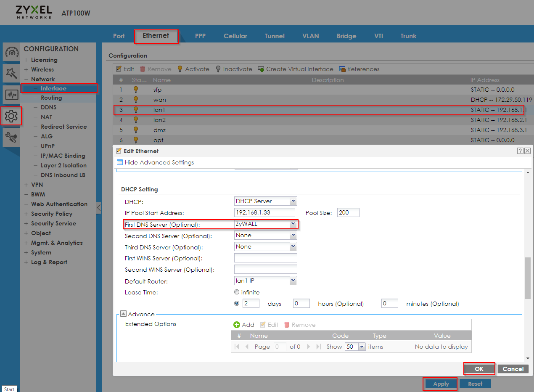
Task: Select the Monitor panel icon in sidebar
Action: coord(11,95)
